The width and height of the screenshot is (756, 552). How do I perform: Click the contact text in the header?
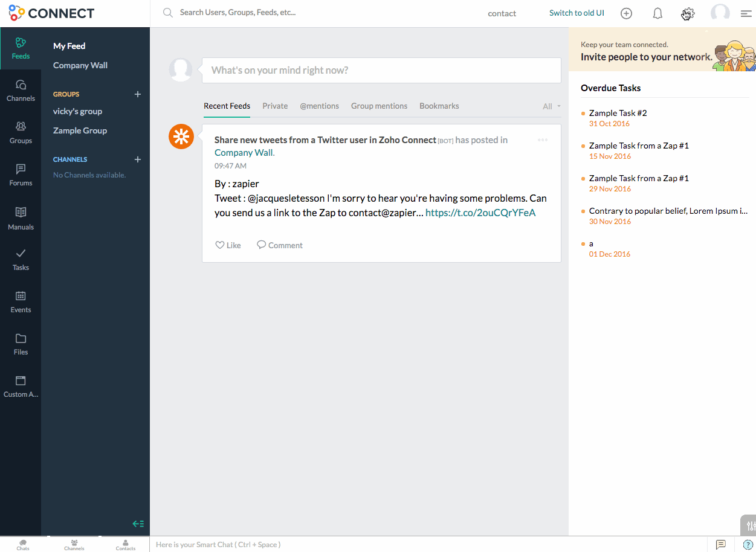pos(502,13)
